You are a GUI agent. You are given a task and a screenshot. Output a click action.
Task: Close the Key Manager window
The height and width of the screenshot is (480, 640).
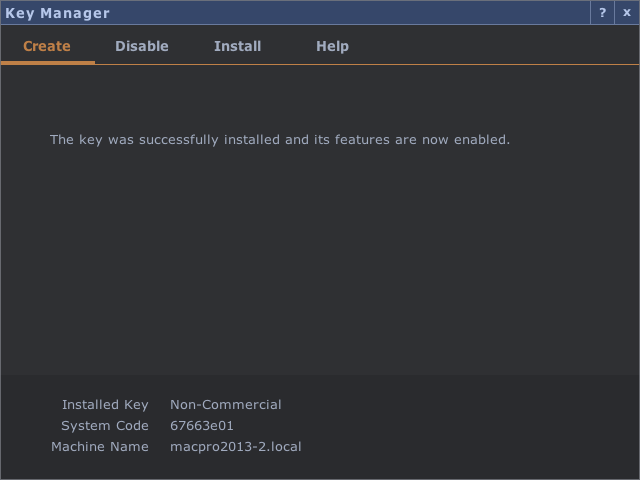627,13
